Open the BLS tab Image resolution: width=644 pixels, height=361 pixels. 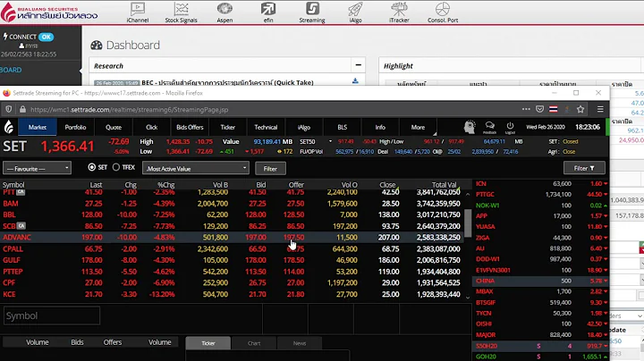[x=342, y=127]
